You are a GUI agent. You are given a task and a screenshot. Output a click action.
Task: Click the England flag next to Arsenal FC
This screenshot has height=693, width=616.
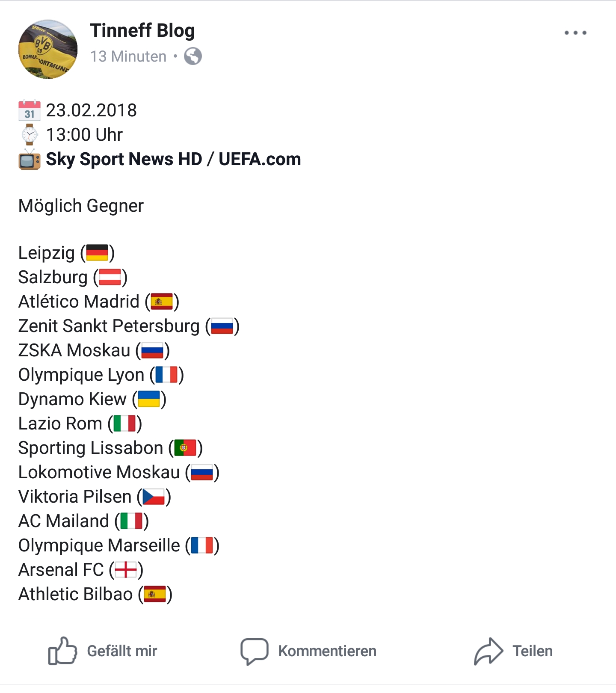pyautogui.click(x=126, y=570)
